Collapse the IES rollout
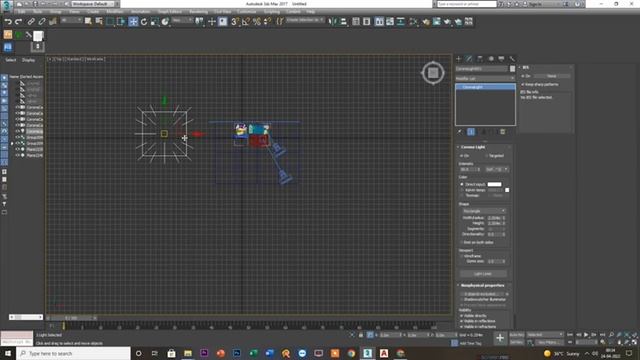This screenshot has width=640, height=360. coord(520,67)
